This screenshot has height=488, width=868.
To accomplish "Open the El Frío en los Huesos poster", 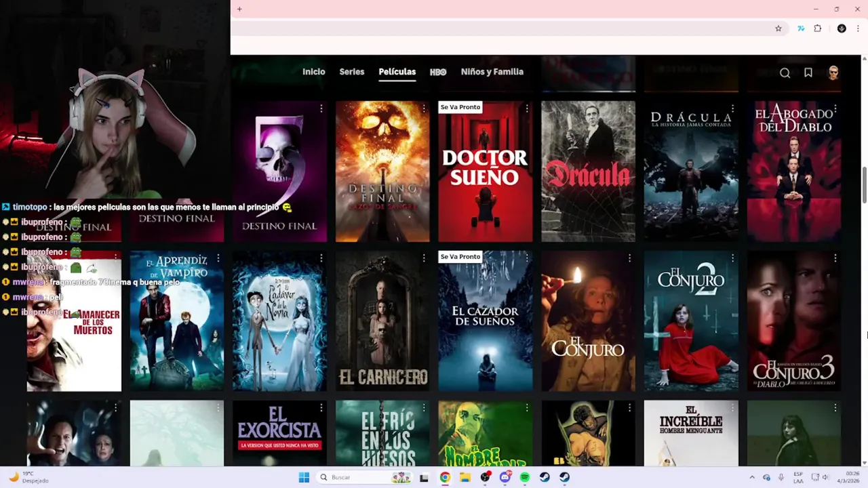I will 382,433.
